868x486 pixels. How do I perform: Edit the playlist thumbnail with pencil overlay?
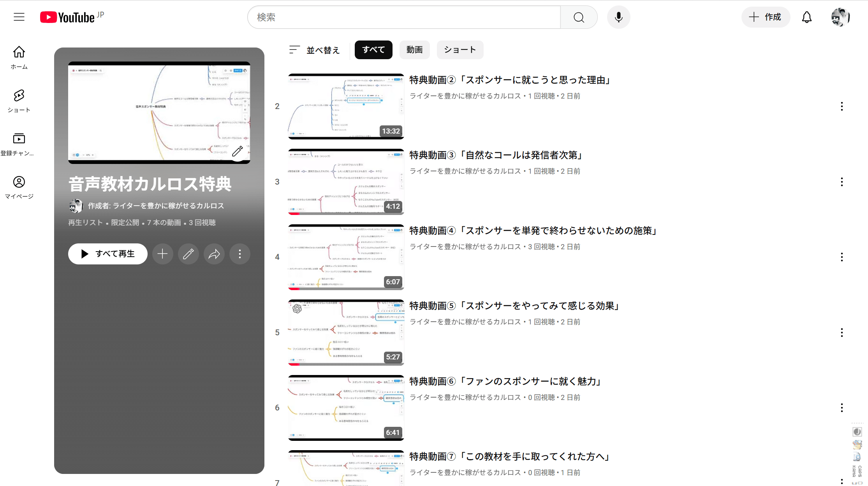(238, 151)
